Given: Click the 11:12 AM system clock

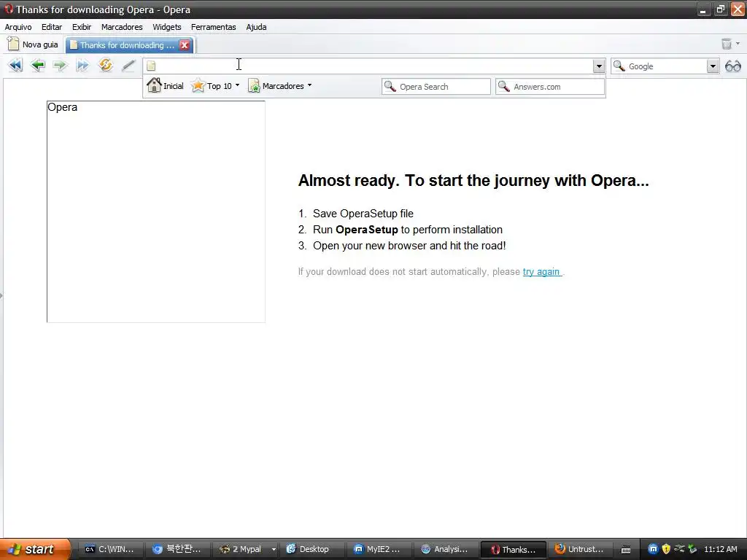Looking at the screenshot, I should coord(720,549).
